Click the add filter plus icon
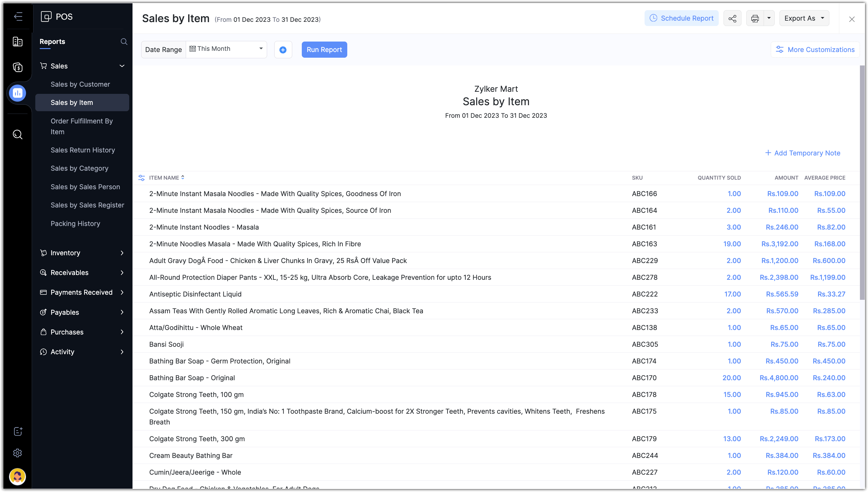Screen dimensions: 868x492 tap(283, 50)
